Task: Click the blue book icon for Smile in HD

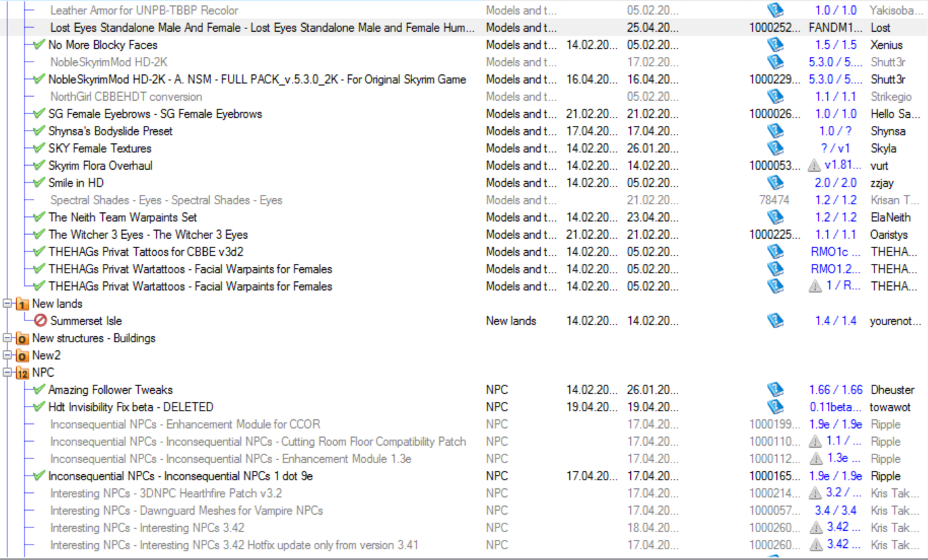Action: tap(774, 183)
